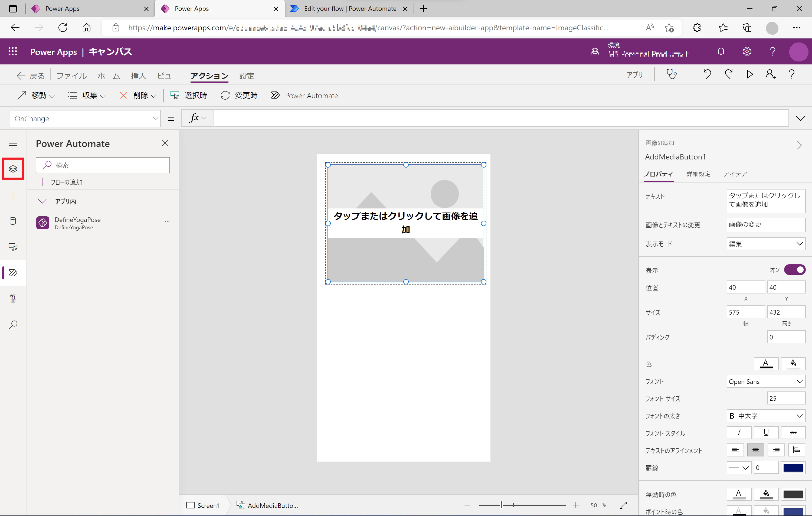
Task: Open the OnChange property dropdown
Action: (x=85, y=119)
